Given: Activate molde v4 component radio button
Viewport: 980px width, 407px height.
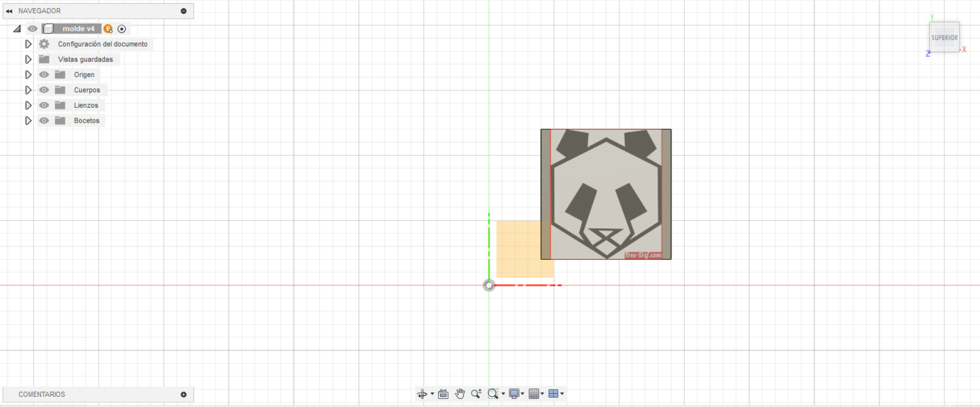Looking at the screenshot, I should point(122,29).
